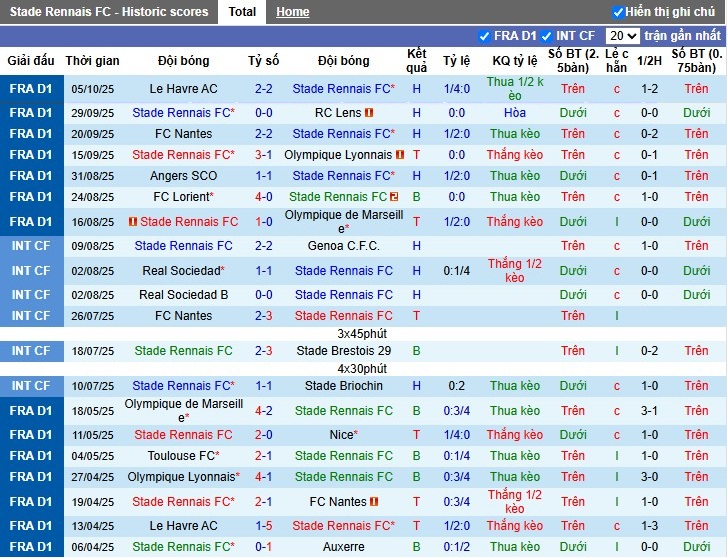Click the red card icon on the 31/08/25 row
Viewport: 727px width, 558px height.
(x=400, y=176)
